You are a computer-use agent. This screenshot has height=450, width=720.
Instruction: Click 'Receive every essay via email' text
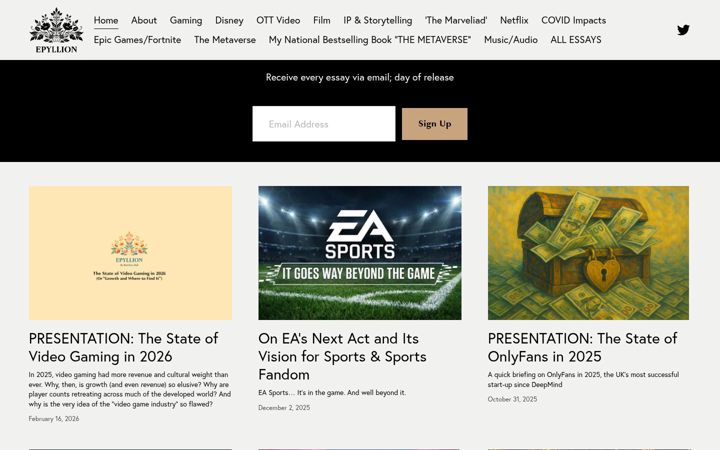coord(360,78)
